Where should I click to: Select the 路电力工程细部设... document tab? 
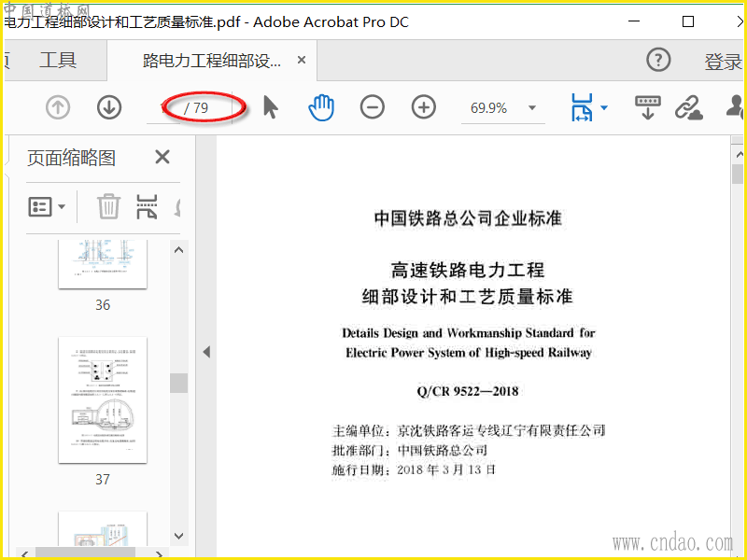212,61
